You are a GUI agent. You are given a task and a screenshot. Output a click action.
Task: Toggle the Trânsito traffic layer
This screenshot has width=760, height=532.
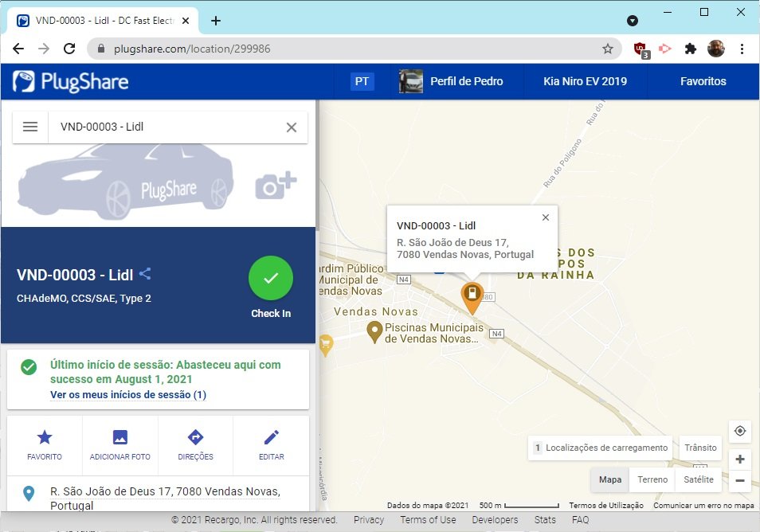pos(700,448)
